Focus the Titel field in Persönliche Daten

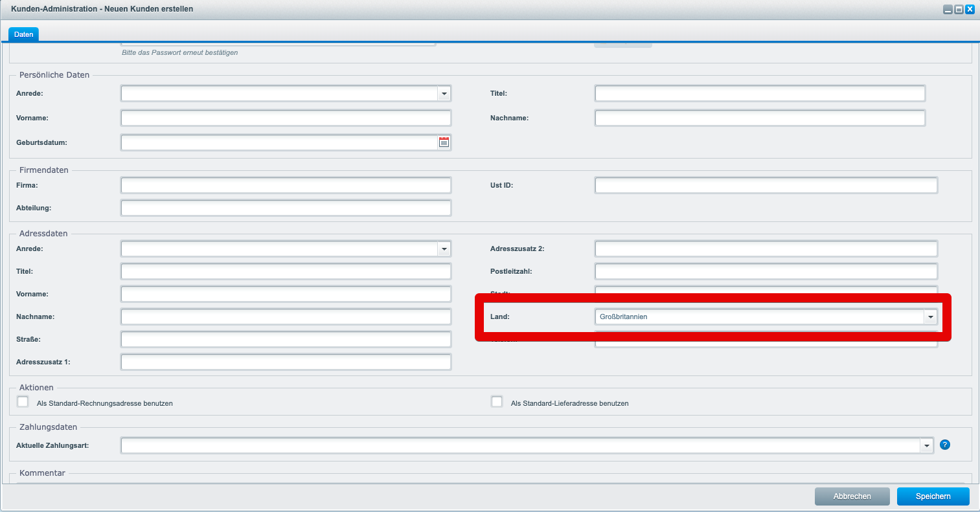(x=760, y=93)
